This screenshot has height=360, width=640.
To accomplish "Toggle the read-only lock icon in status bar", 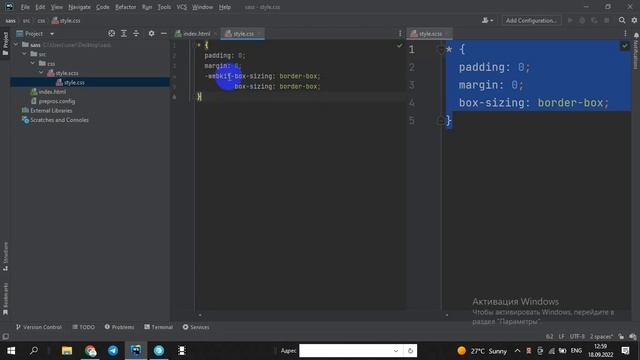I will pos(621,337).
